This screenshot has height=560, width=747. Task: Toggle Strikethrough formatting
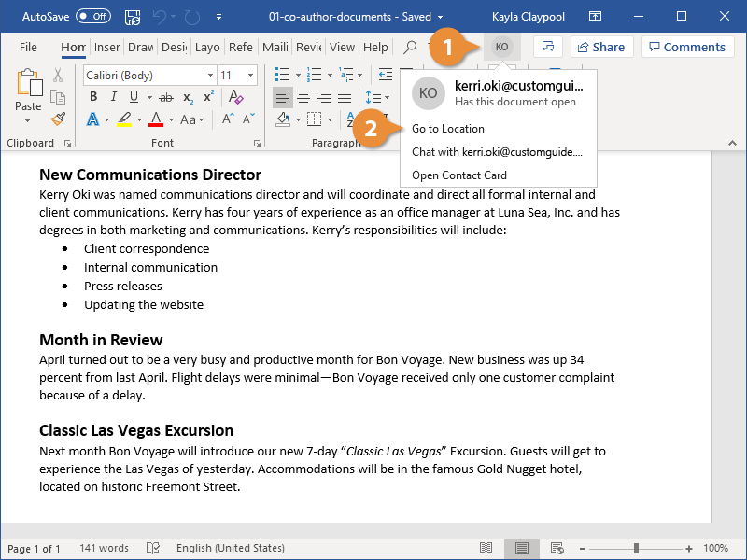pos(165,97)
